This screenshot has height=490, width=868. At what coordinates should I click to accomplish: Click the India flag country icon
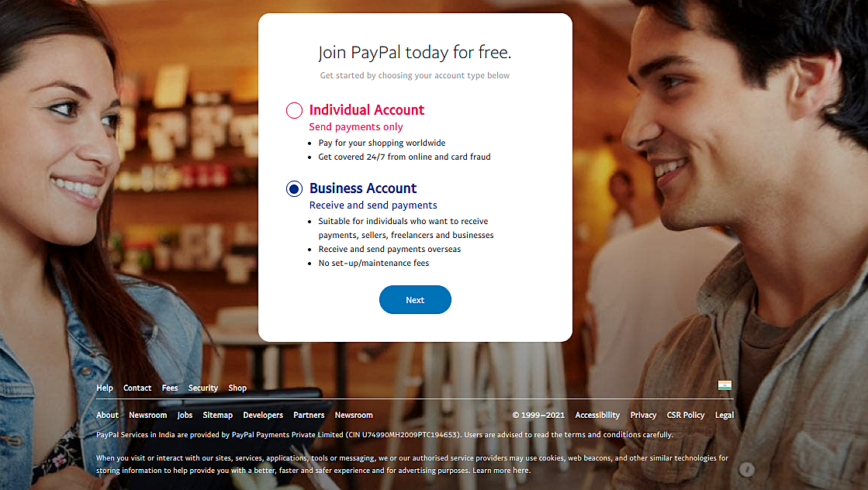coord(724,385)
